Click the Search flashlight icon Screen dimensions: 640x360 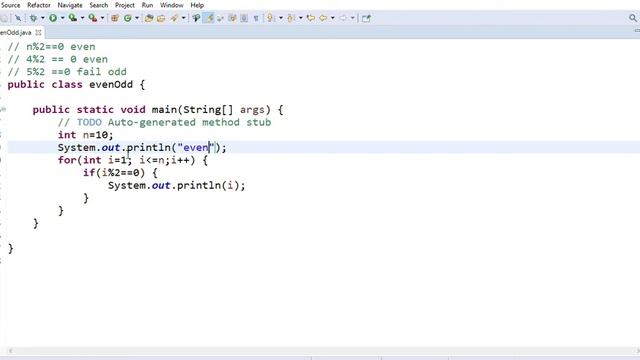point(174,18)
